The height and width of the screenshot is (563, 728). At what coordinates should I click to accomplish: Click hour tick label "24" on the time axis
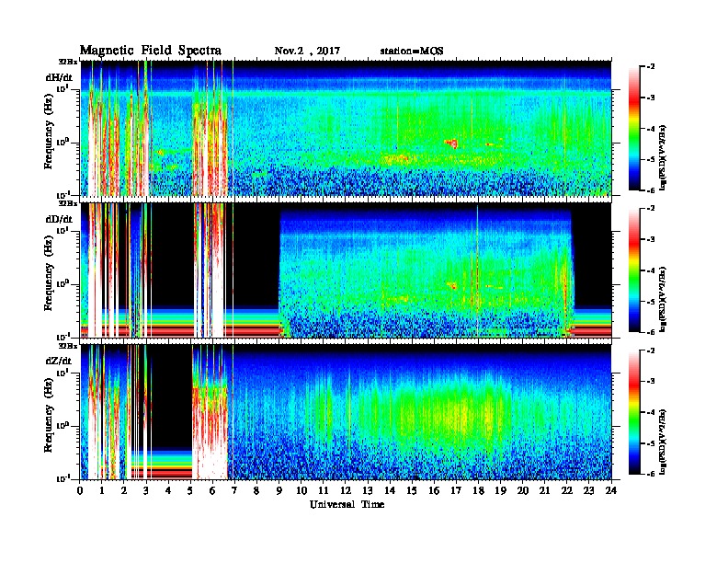pyautogui.click(x=611, y=490)
